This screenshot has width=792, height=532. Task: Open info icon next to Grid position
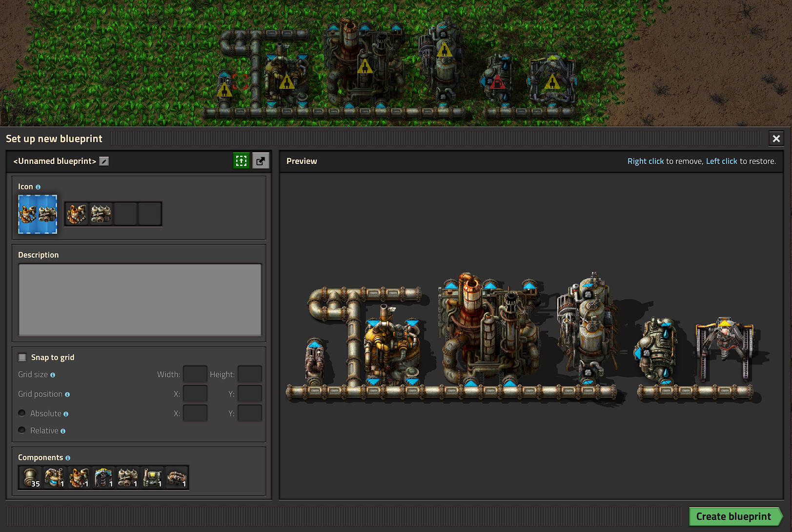coord(67,394)
